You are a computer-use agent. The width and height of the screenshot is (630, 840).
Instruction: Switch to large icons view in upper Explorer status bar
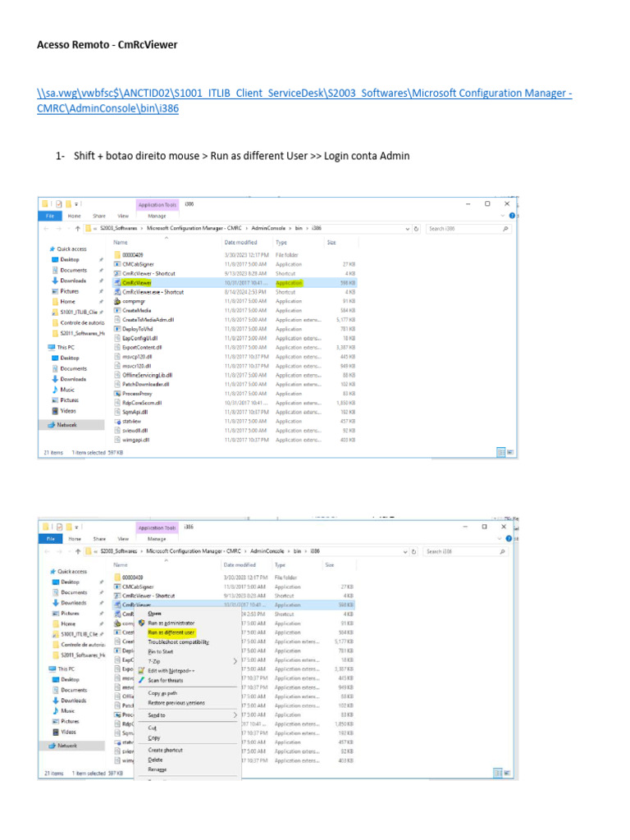tap(510, 453)
